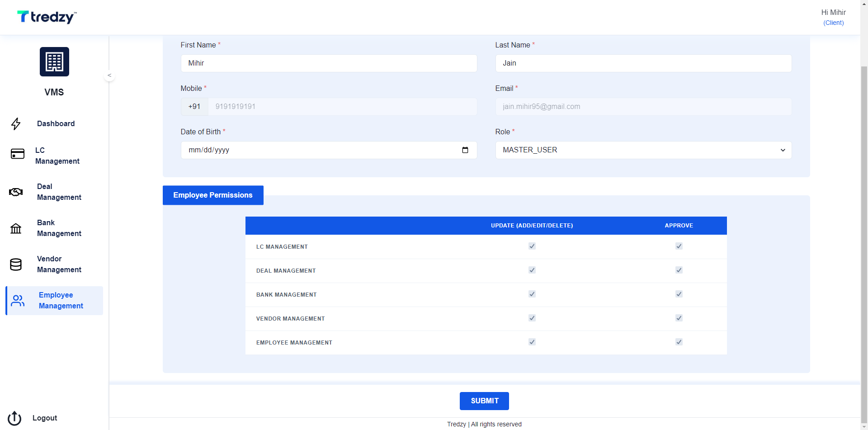
Task: Open the Role dropdown
Action: point(643,150)
